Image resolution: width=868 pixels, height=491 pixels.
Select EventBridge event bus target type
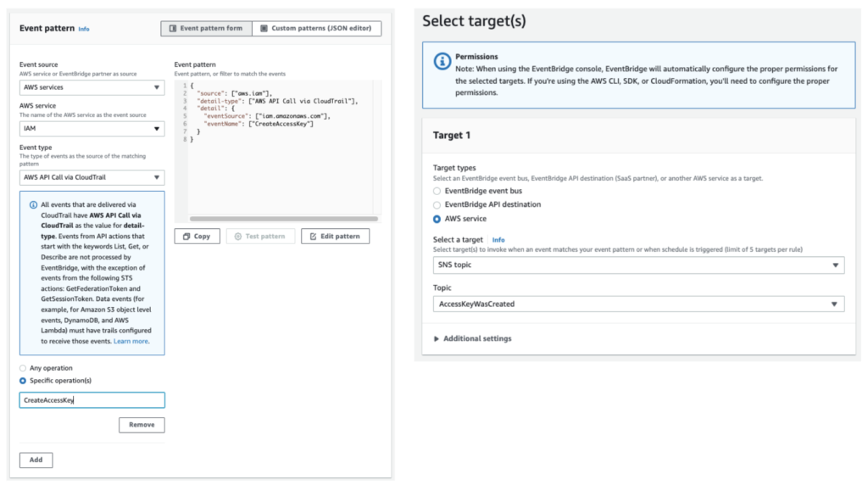pyautogui.click(x=437, y=191)
